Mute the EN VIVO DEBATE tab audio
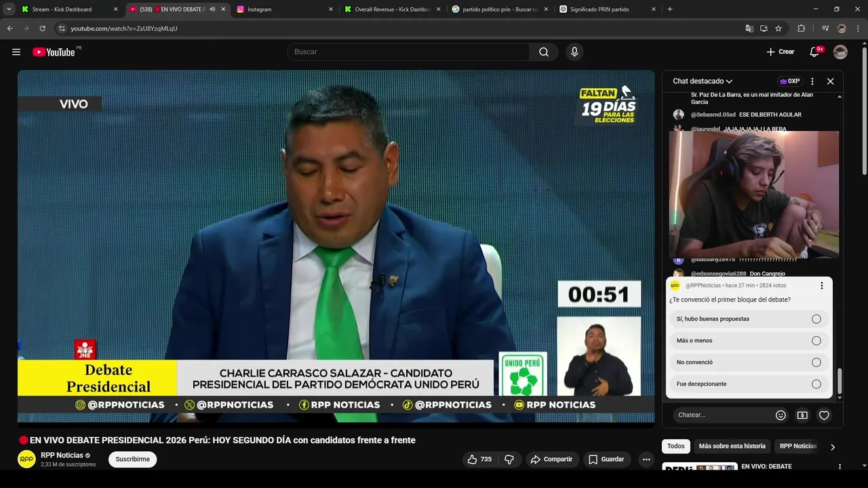Viewport: 868px width, 488px height. [212, 9]
